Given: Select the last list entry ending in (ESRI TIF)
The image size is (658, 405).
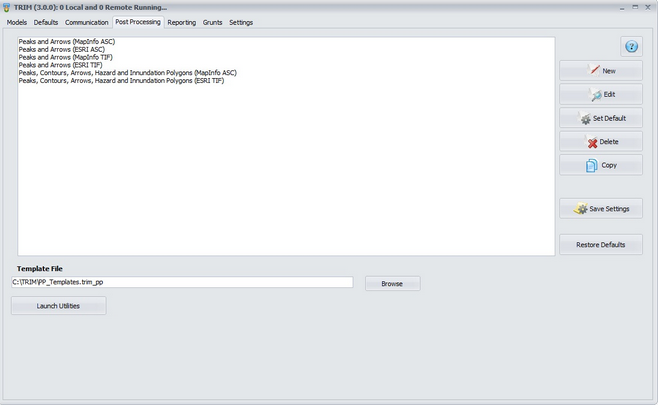Looking at the screenshot, I should click(121, 81).
